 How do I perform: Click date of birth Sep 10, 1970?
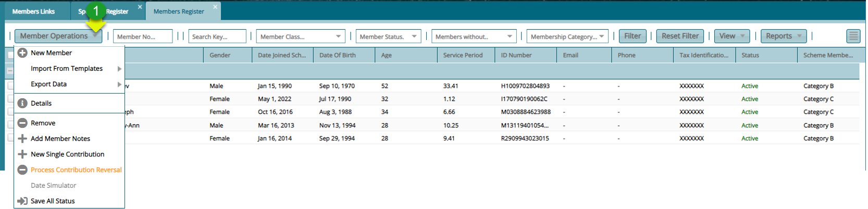pyautogui.click(x=337, y=86)
